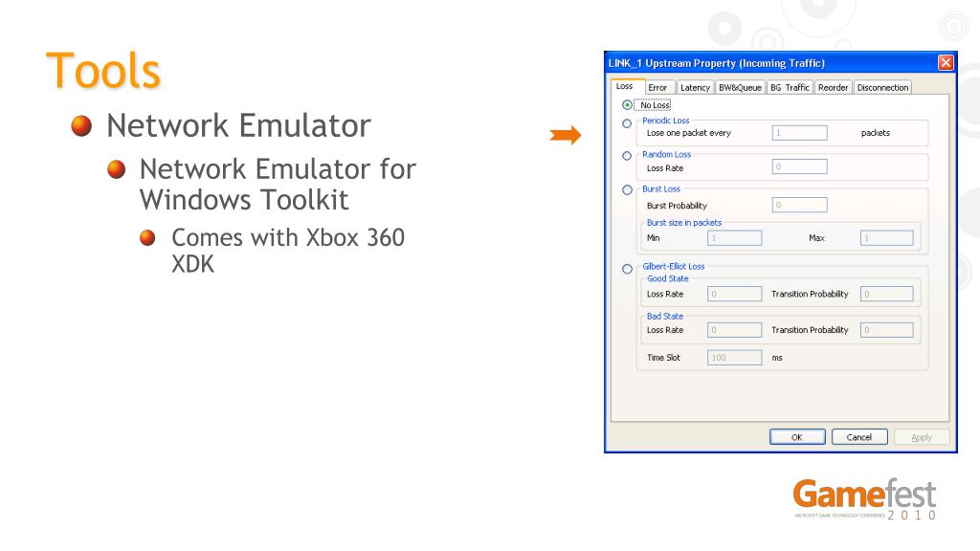The image size is (980, 551).
Task: Click the Random Loss Rate field
Action: [x=799, y=166]
